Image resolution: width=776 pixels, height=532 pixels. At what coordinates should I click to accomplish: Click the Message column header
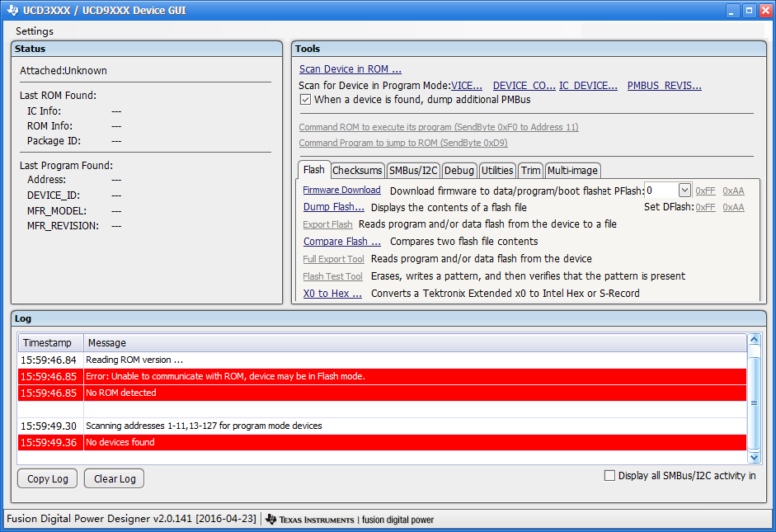pyautogui.click(x=416, y=343)
